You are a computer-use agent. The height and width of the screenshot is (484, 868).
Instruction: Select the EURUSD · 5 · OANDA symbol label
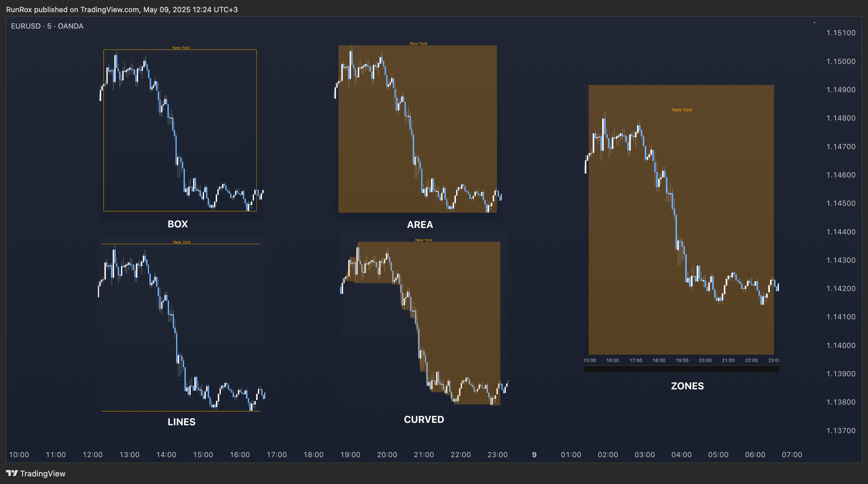point(47,26)
